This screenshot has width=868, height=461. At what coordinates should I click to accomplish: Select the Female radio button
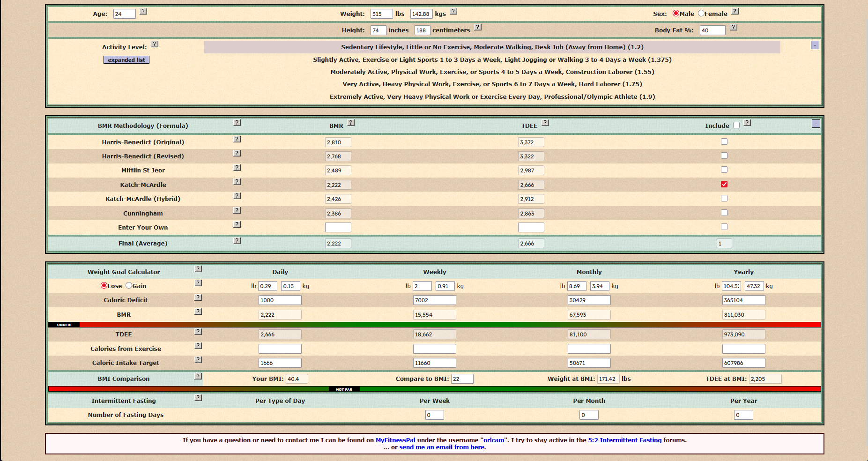click(701, 13)
